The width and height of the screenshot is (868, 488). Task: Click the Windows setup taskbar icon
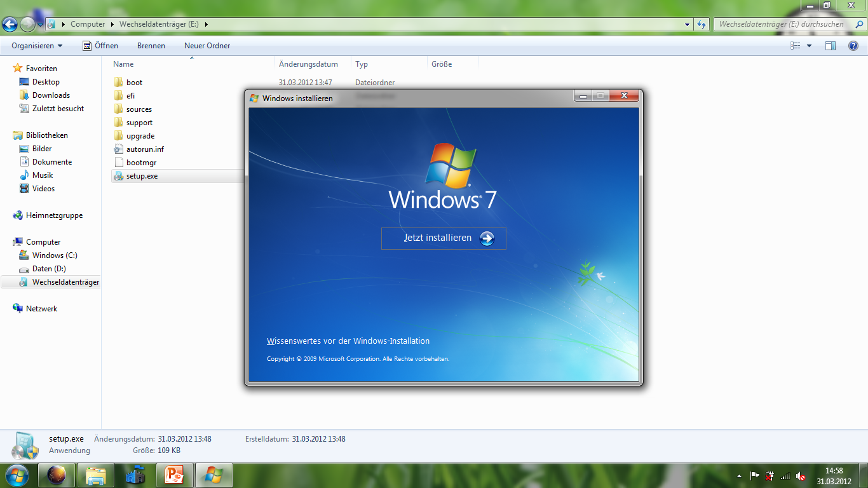click(214, 475)
